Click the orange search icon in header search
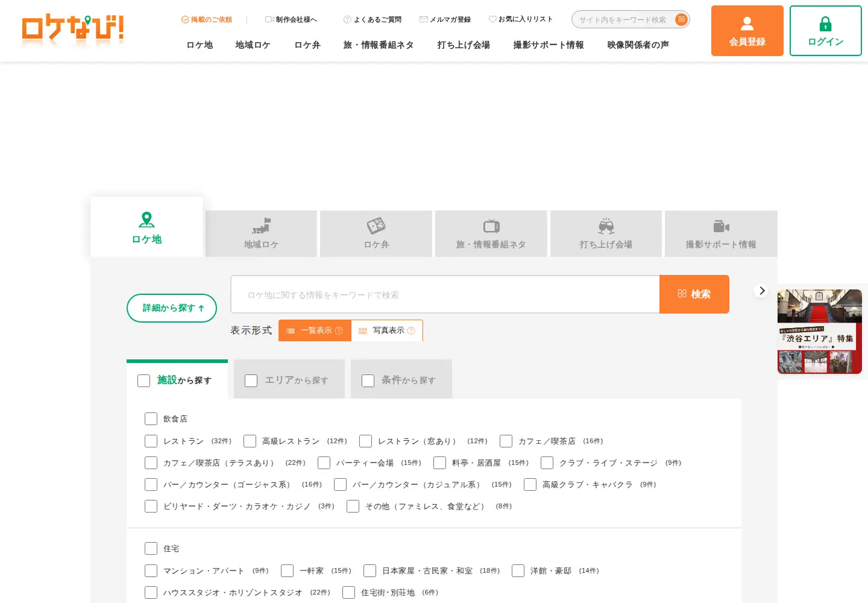 pyautogui.click(x=681, y=19)
